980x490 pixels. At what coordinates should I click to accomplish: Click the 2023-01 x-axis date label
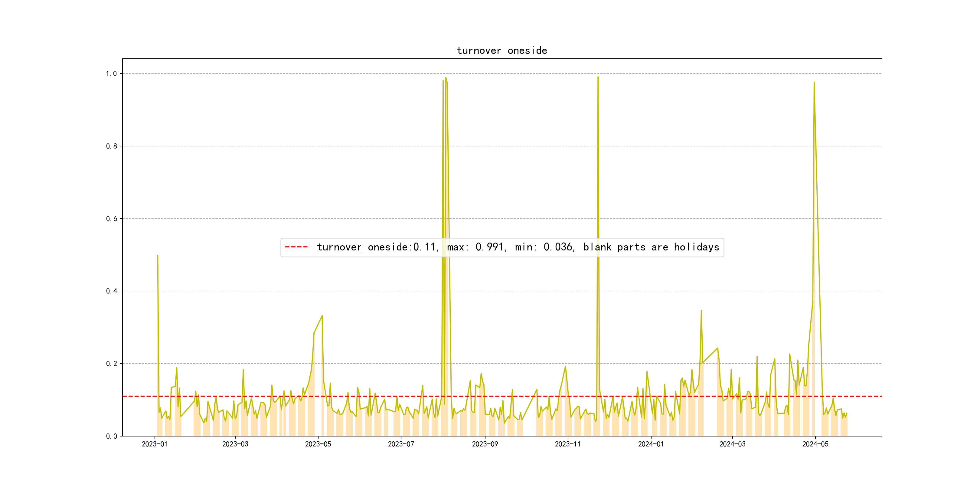(x=155, y=444)
